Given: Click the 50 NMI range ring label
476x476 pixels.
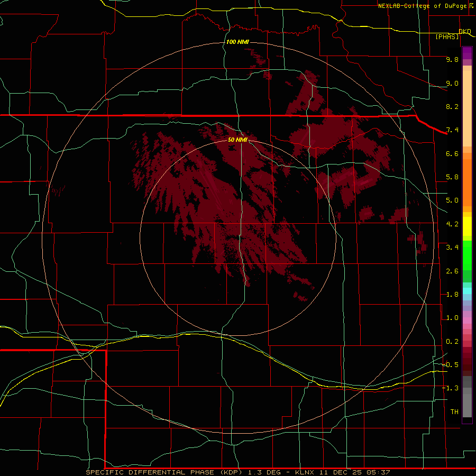Looking at the screenshot, I should 237,140.
